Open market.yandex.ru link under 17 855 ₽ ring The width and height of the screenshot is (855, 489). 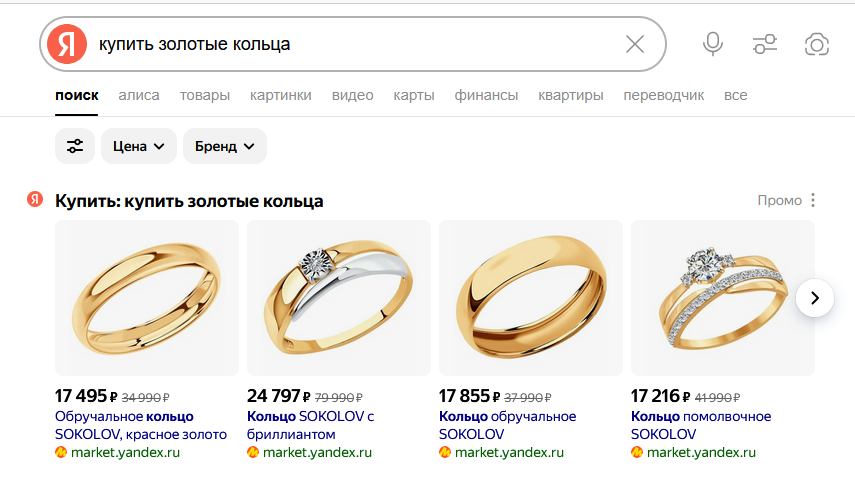coord(509,452)
